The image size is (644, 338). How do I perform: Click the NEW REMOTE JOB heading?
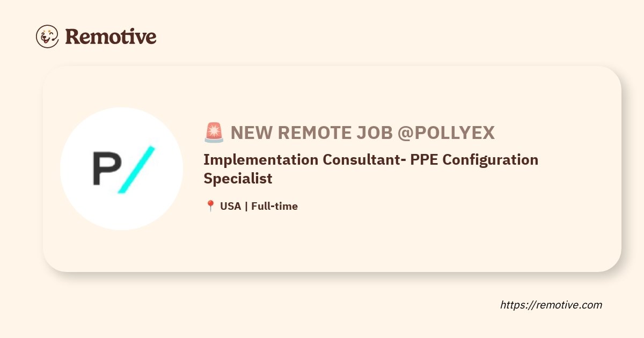[312, 133]
